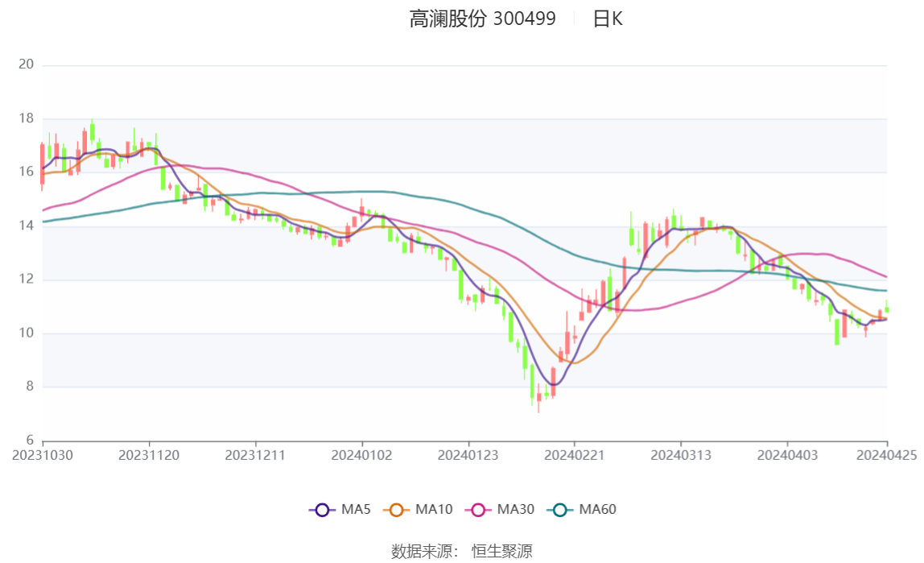924x563 pixels.
Task: Select the 20240425 date axis label
Action: (887, 455)
